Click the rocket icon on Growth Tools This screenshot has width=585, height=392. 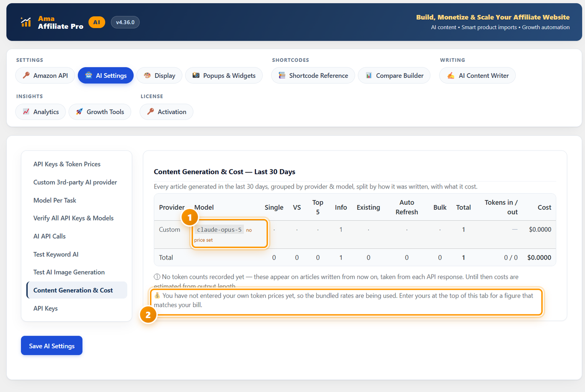(x=79, y=112)
